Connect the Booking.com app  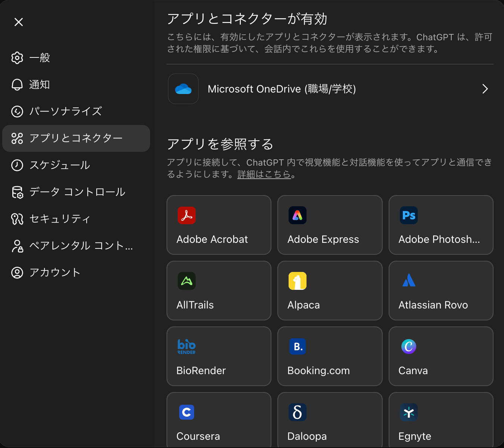[x=330, y=356]
